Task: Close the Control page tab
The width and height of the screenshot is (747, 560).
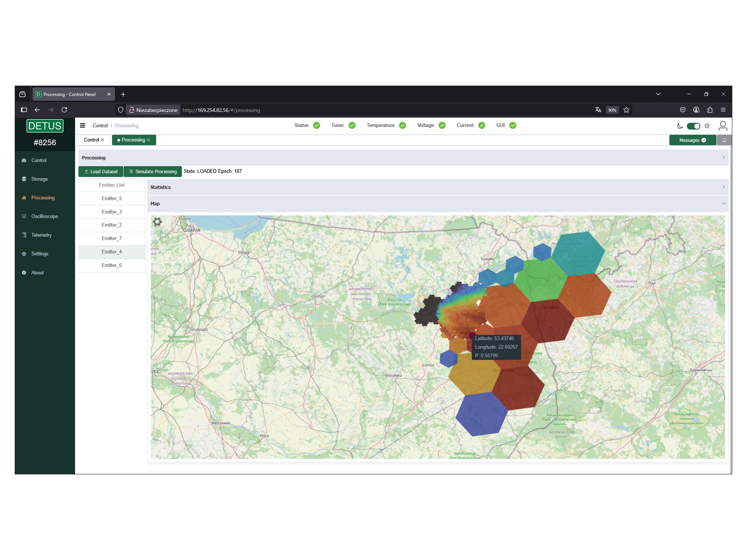Action: pos(102,140)
